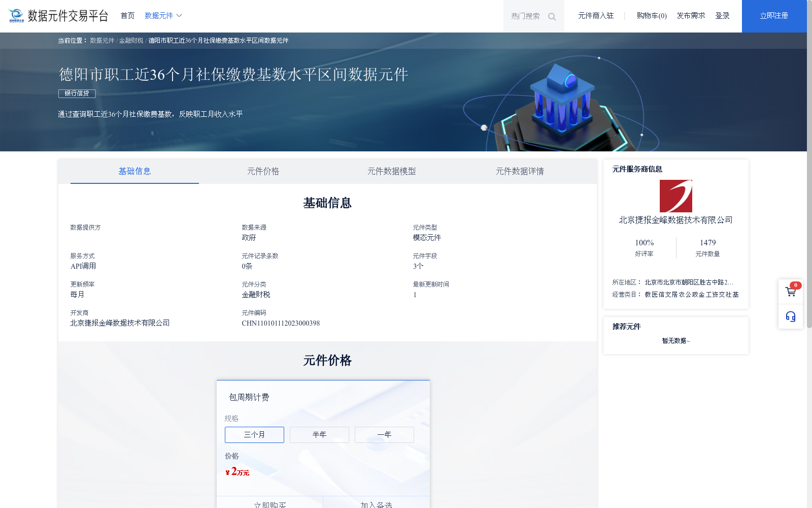Viewport: 812px width, 508px height.
Task: Click 暂无数据 in recommended components
Action: (x=676, y=341)
